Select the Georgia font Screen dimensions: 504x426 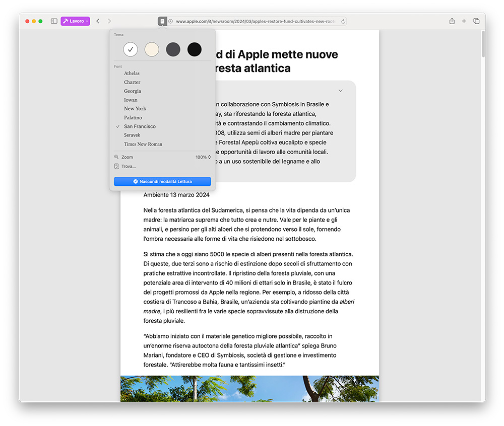point(132,91)
